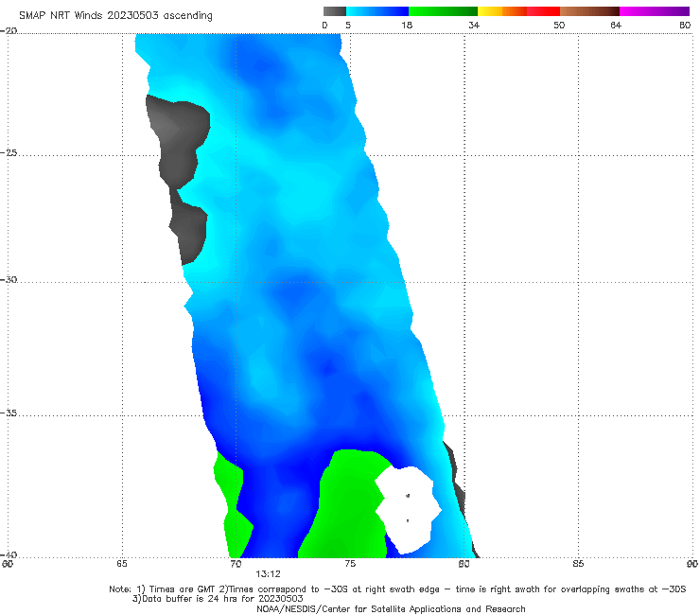Click the longitude label '80'
The height and width of the screenshot is (615, 700).
pos(464,564)
